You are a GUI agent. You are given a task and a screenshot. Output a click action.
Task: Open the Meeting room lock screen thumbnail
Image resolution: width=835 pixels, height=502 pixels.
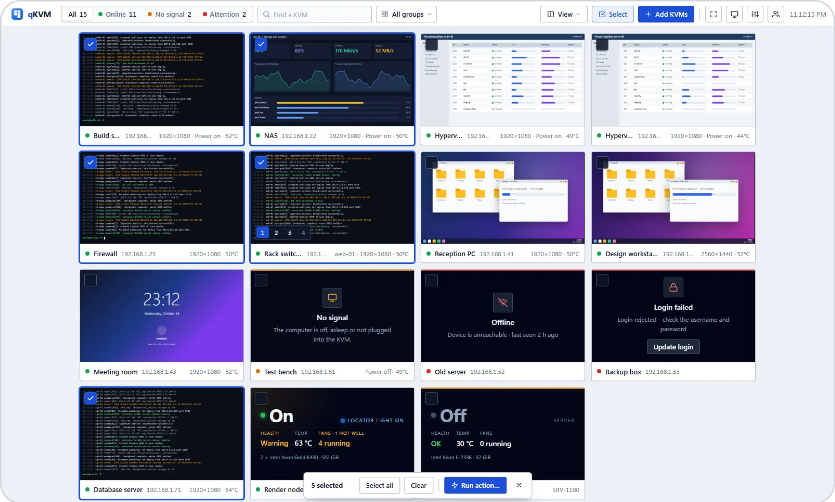[161, 316]
